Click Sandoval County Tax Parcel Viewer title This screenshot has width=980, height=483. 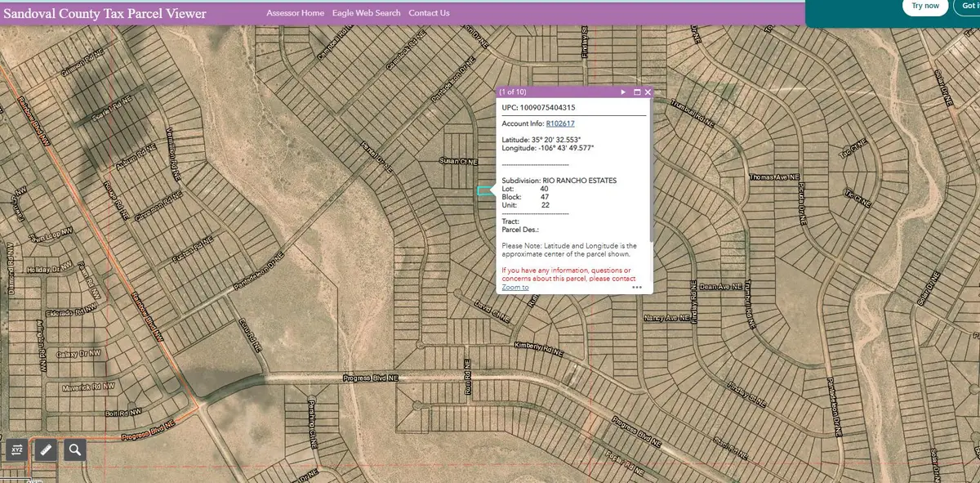click(x=105, y=14)
